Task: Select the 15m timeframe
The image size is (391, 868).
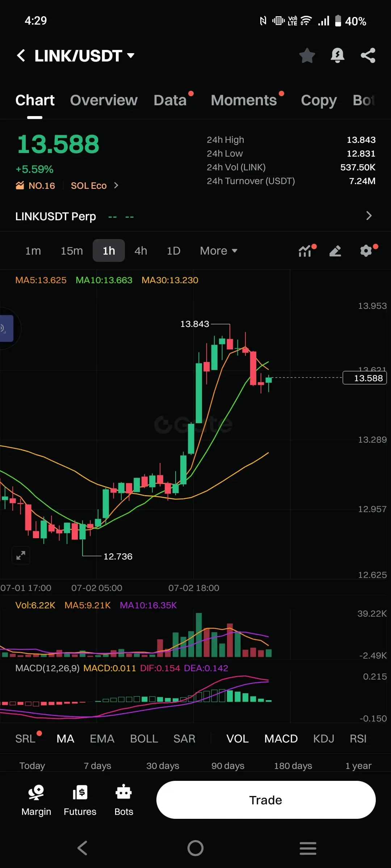Action: tap(72, 251)
